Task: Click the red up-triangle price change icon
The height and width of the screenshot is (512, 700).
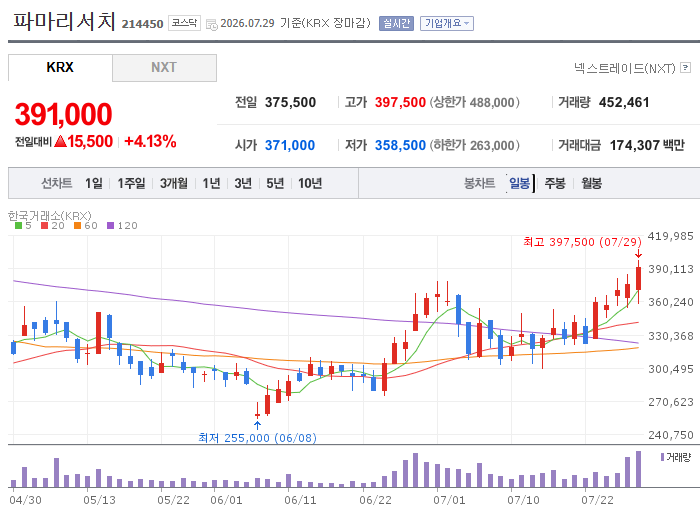Action: click(60, 142)
